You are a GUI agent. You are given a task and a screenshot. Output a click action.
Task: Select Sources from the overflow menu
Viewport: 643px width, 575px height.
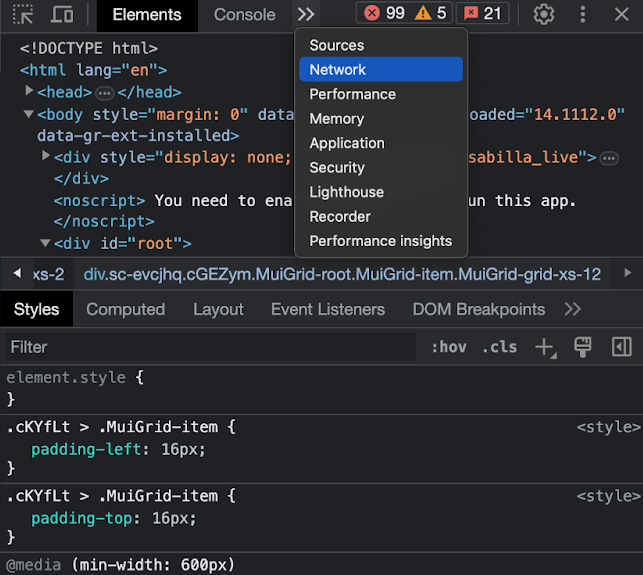[381, 45]
